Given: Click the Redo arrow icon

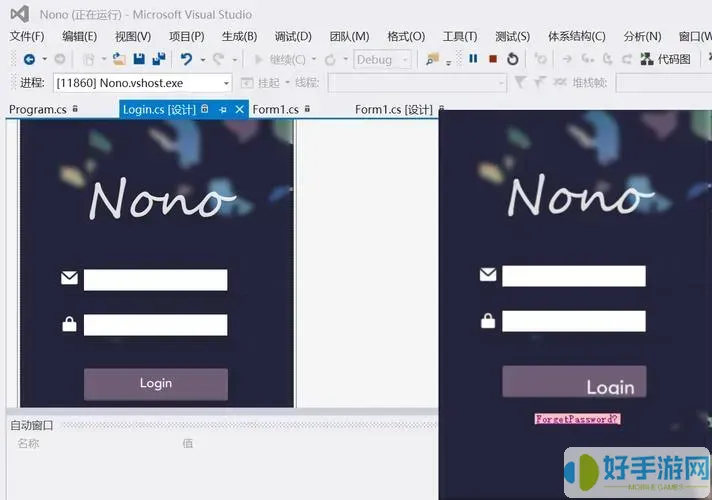Looking at the screenshot, I should [x=219, y=59].
